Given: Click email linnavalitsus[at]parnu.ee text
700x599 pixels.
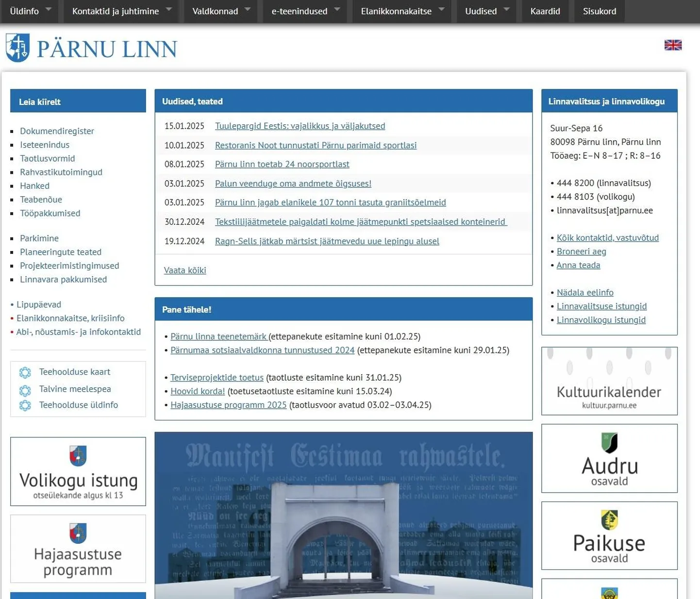Looking at the screenshot, I should [x=605, y=210].
